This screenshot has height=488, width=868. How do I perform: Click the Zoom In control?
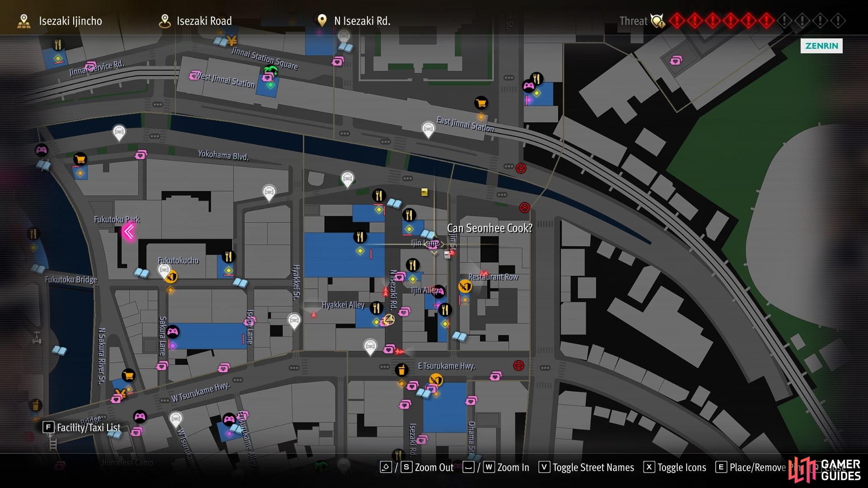point(496,467)
